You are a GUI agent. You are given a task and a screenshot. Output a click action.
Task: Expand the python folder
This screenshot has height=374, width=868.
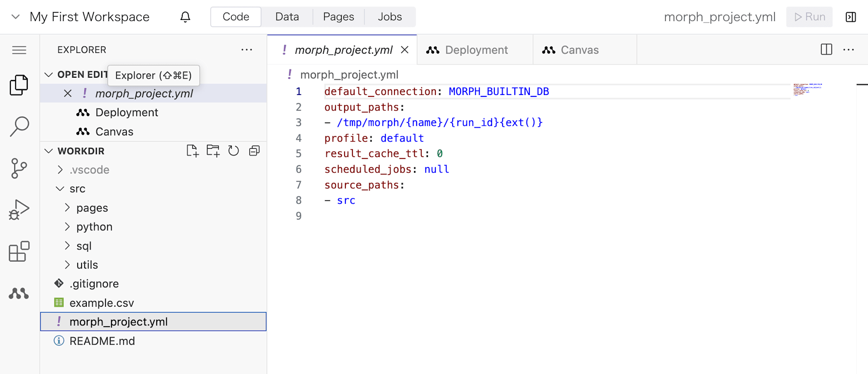pyautogui.click(x=67, y=226)
